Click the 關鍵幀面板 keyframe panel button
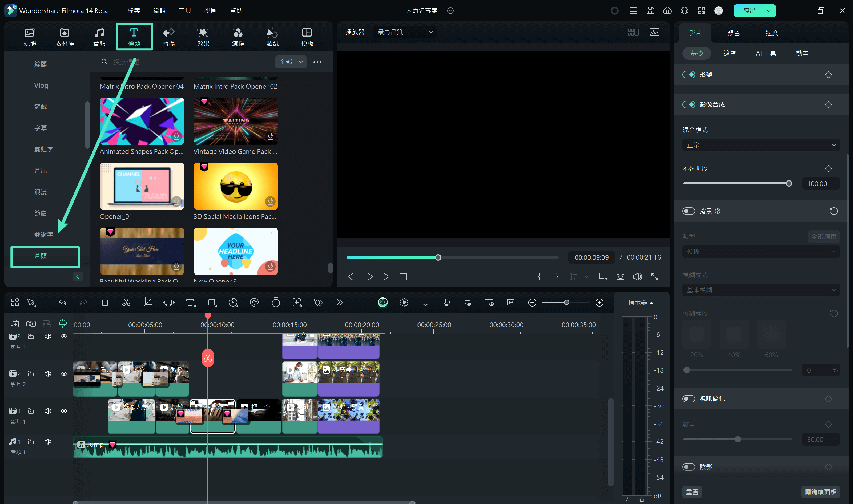The image size is (853, 504). [x=820, y=492]
